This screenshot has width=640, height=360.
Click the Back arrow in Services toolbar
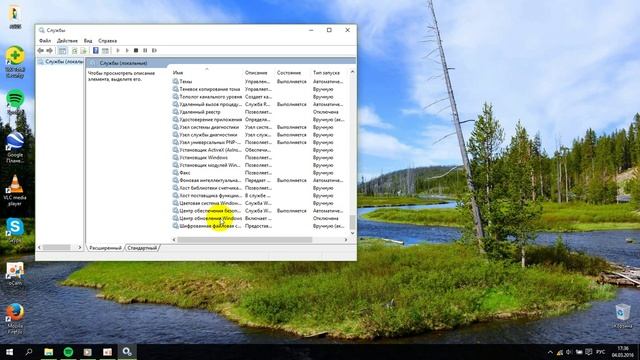tap(40, 51)
